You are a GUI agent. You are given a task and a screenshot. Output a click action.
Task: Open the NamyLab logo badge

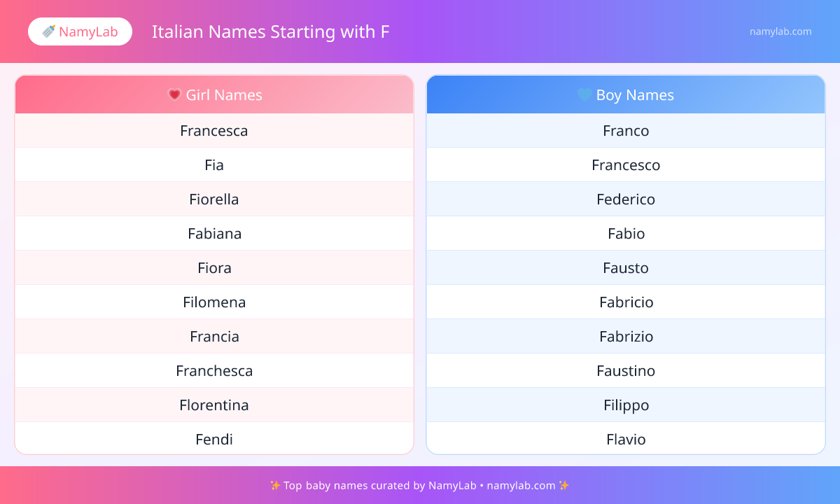(80, 31)
